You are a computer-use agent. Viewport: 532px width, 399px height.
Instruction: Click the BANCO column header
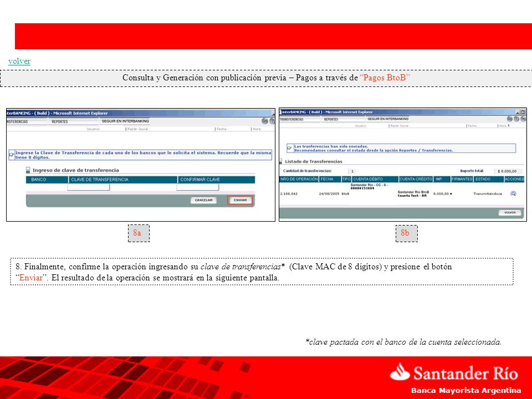pos(47,180)
